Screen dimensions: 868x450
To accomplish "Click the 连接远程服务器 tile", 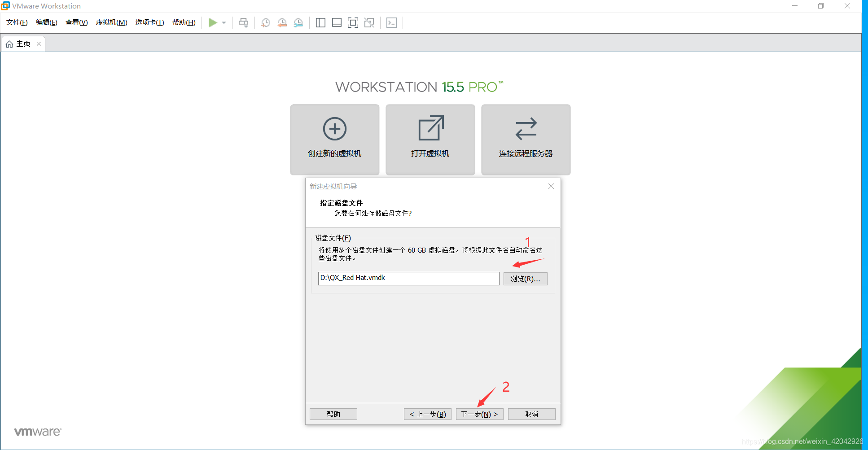I will pyautogui.click(x=526, y=140).
